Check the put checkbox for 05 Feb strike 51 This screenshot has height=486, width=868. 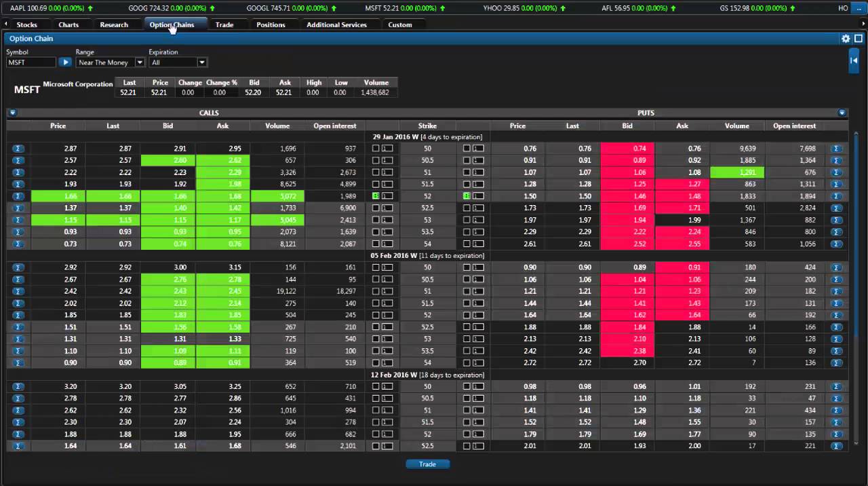(467, 291)
